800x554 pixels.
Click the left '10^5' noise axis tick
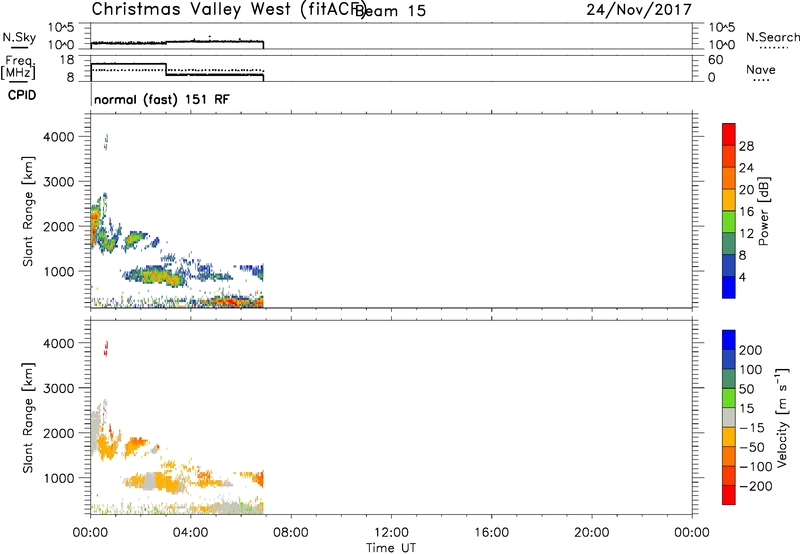pyautogui.click(x=61, y=28)
